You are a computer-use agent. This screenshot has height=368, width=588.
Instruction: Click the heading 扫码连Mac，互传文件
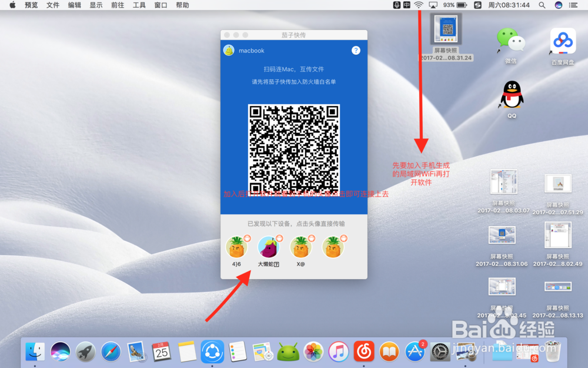293,69
